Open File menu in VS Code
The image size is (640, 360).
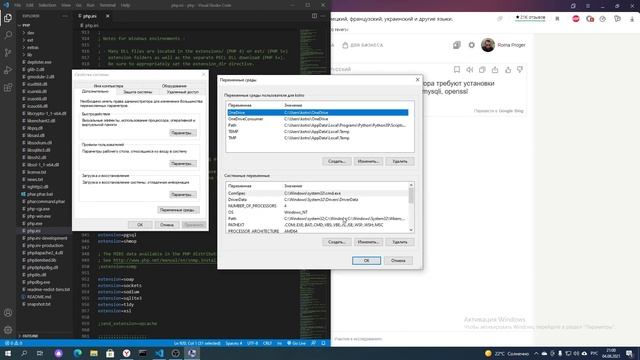[18, 5]
